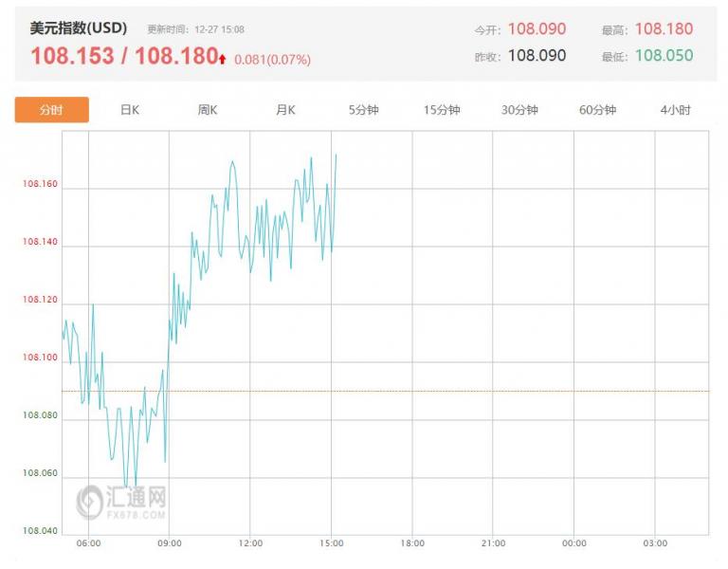Switch to the 5分钟 interval tab
728x569 pixels.
(363, 110)
